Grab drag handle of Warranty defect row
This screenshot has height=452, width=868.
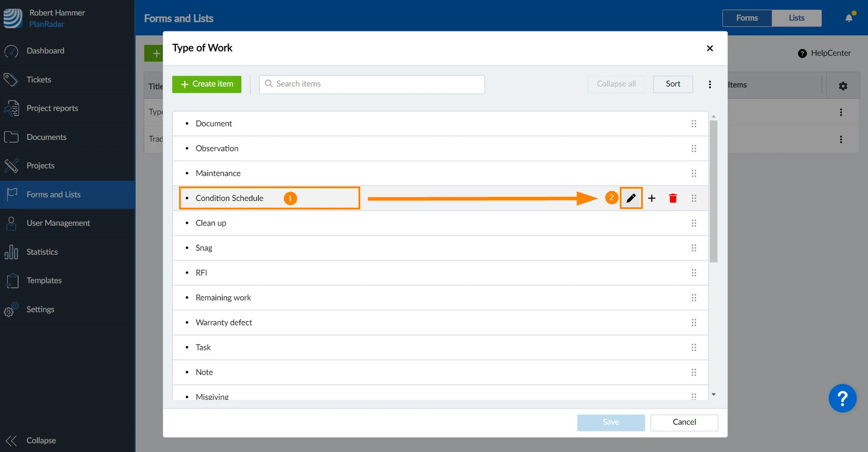point(694,323)
